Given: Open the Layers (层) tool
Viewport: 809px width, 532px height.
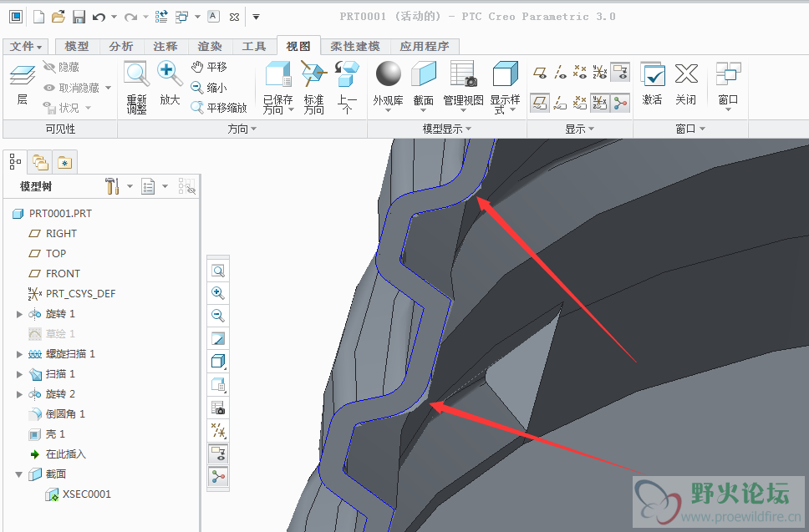Looking at the screenshot, I should click(23, 85).
